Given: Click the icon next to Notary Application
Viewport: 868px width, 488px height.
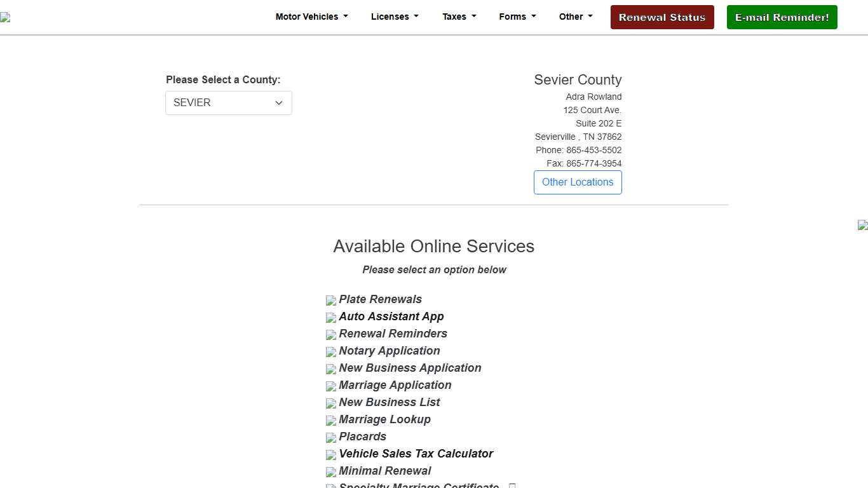Looking at the screenshot, I should pyautogui.click(x=331, y=352).
